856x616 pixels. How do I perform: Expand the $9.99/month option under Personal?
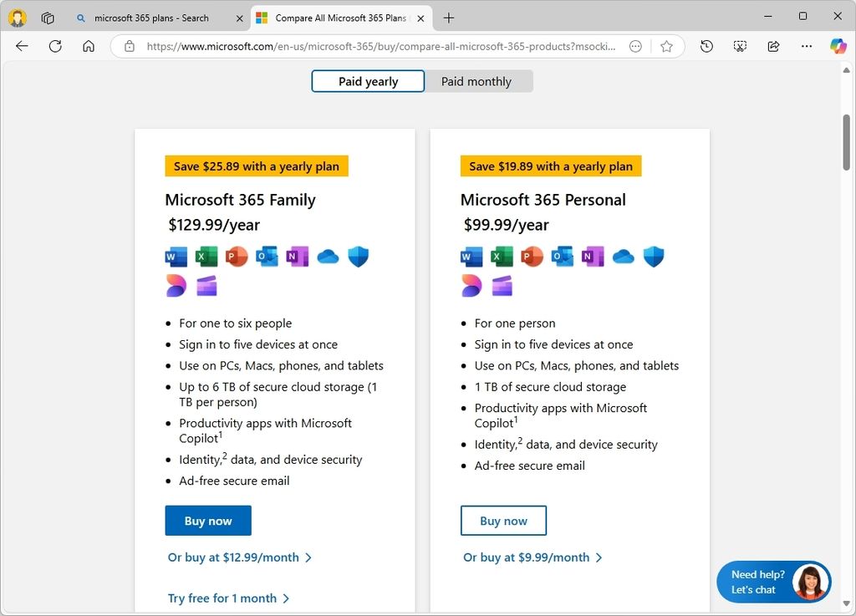click(533, 557)
